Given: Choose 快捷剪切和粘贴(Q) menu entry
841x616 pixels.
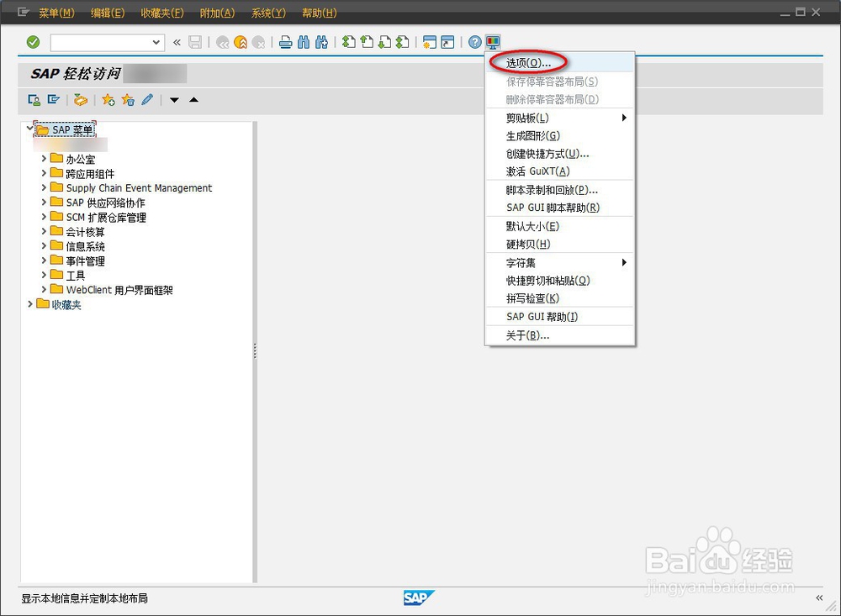Looking at the screenshot, I should point(560,281).
